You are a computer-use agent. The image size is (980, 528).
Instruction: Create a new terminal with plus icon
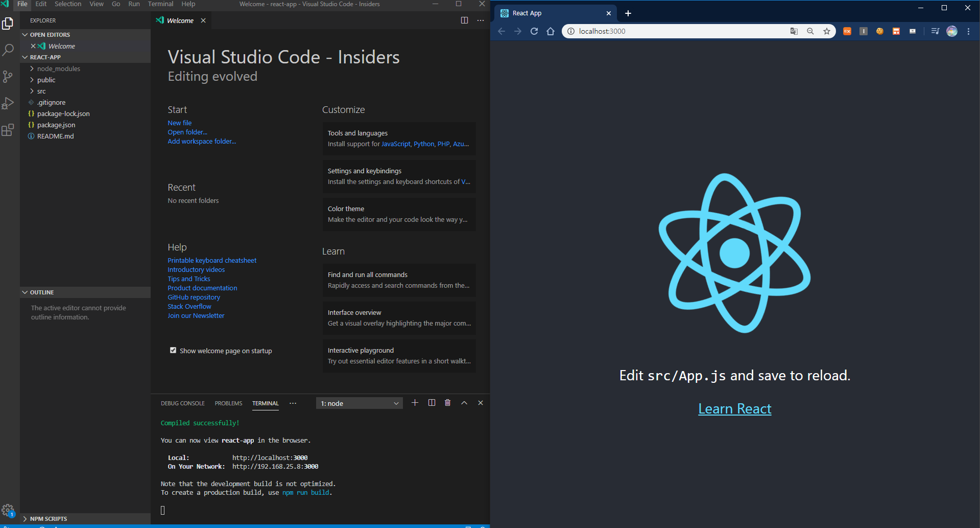pos(415,403)
